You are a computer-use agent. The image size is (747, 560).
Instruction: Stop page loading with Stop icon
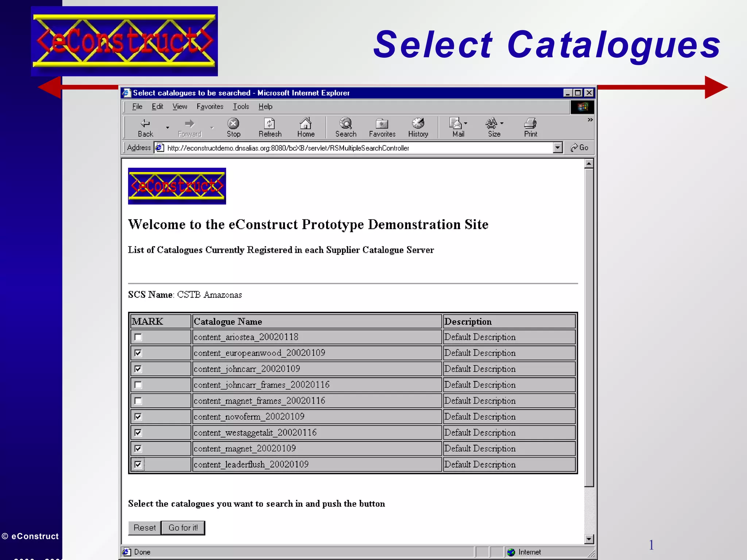point(233,128)
